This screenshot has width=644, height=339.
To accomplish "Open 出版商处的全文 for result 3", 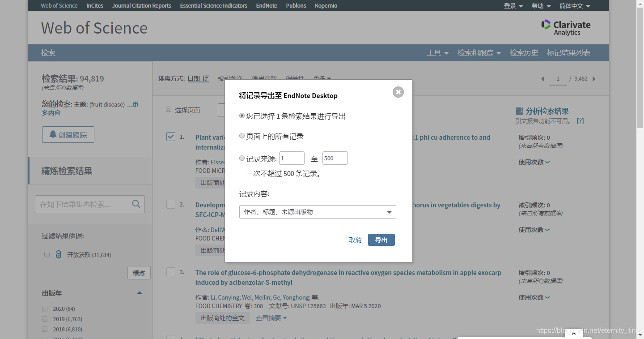I will coord(223,318).
